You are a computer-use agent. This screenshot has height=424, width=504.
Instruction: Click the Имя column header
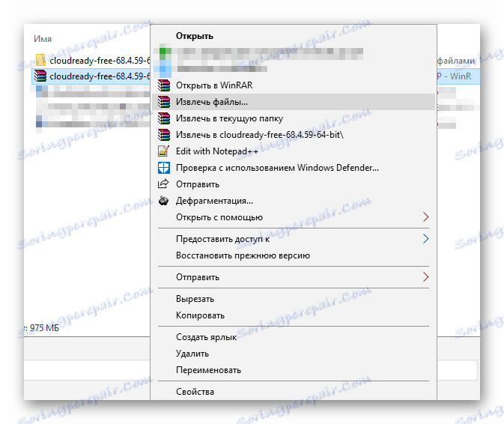43,39
